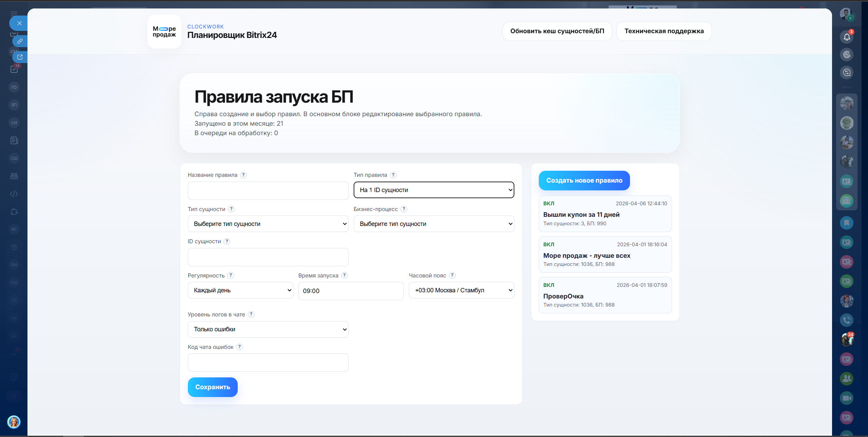Viewport: 868px width, 437px height.
Task: Click Создать новое правило button
Action: [x=584, y=181]
